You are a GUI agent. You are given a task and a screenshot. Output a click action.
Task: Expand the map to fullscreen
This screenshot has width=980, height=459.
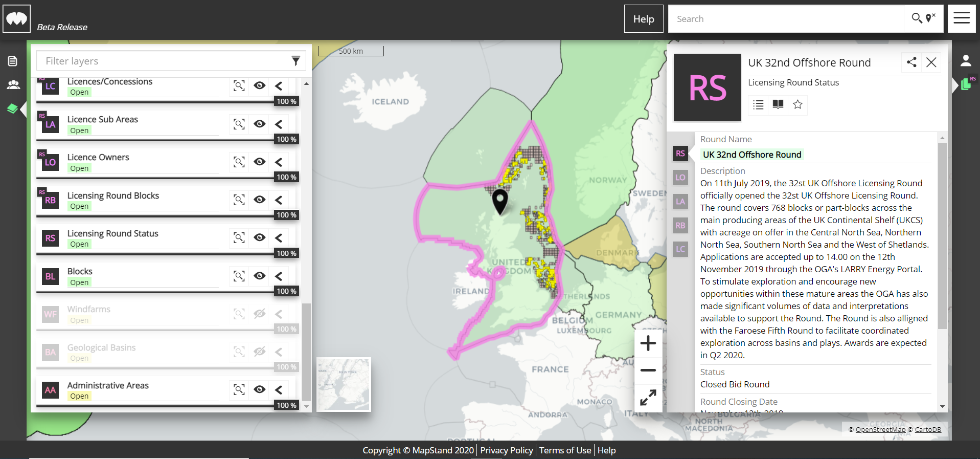pyautogui.click(x=648, y=398)
